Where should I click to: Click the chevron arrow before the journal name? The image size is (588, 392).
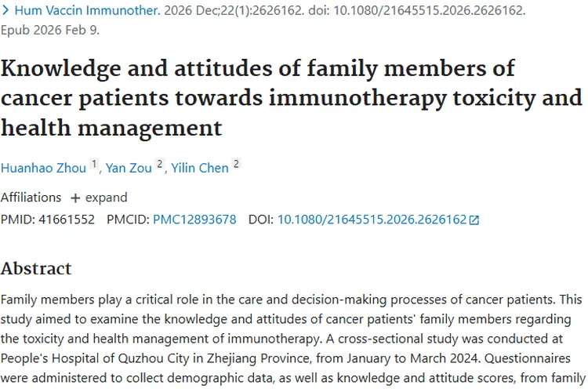click(5, 12)
